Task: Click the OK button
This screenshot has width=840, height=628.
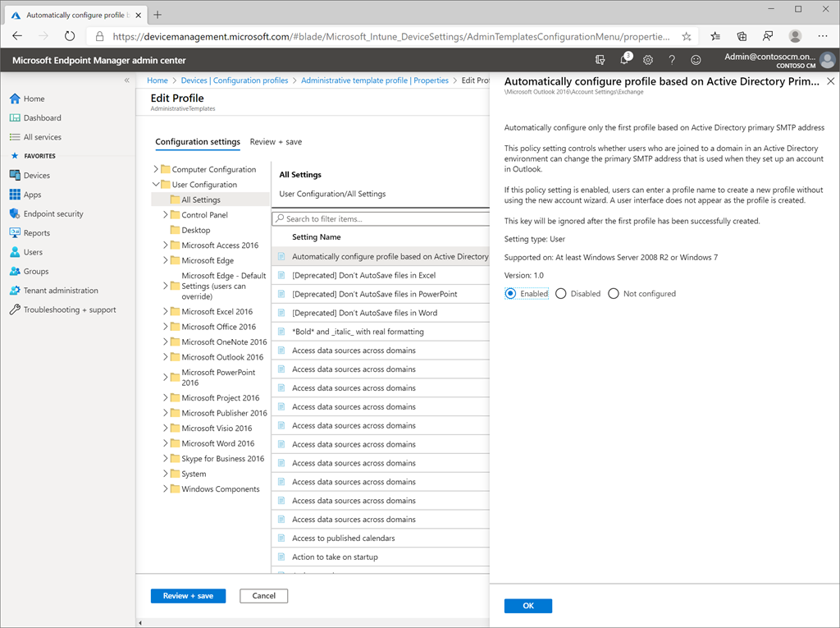Action: 527,606
